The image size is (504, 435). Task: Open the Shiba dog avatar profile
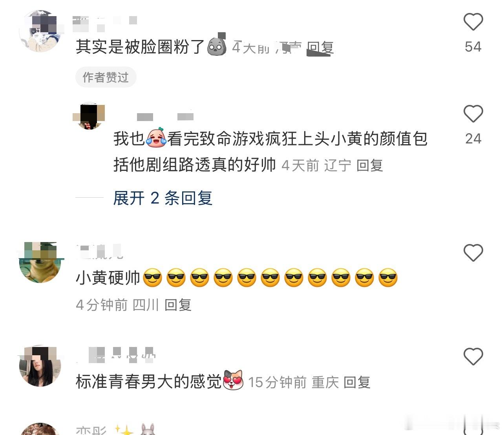point(40,262)
